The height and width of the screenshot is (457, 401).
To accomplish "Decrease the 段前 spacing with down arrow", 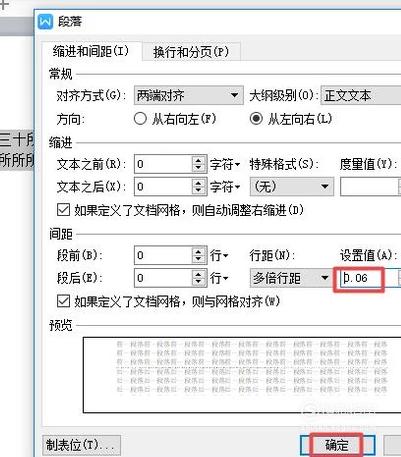I will (x=199, y=260).
